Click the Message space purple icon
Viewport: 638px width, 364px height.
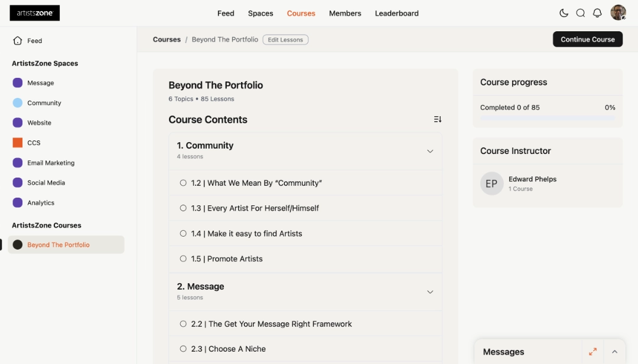[x=18, y=83]
